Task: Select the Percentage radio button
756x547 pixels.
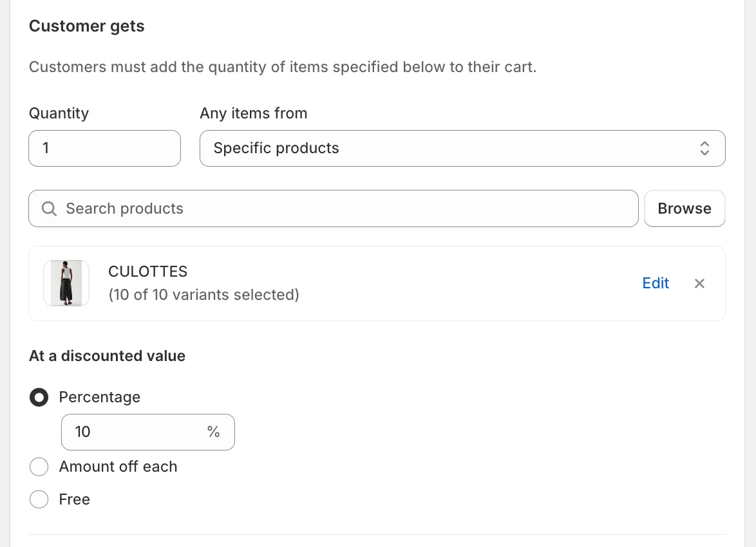Action: 39,397
